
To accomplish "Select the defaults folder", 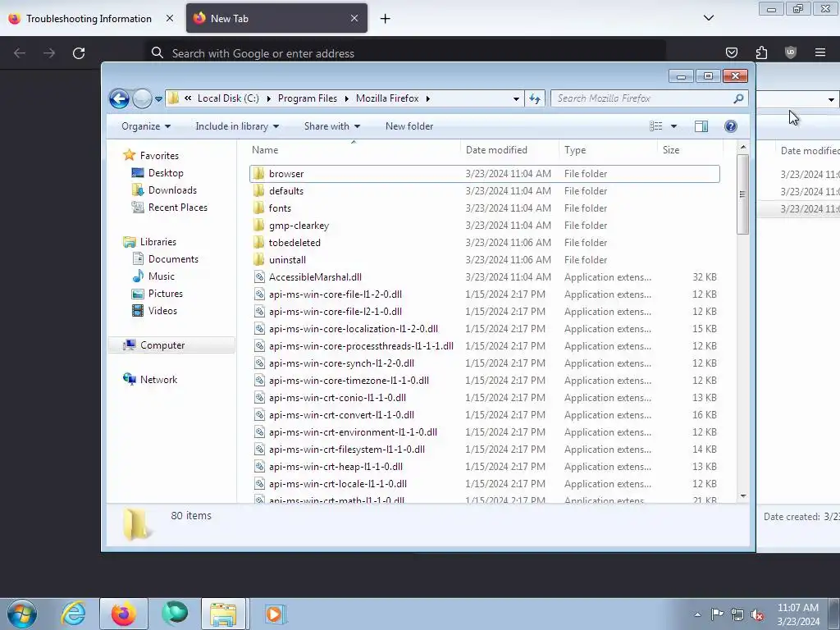I will click(x=484, y=190).
